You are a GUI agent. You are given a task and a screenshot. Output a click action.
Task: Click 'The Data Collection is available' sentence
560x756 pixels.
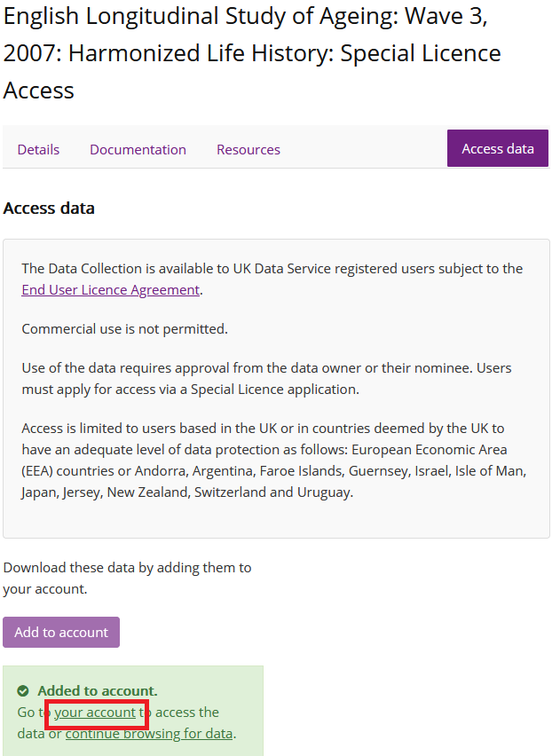(x=272, y=280)
